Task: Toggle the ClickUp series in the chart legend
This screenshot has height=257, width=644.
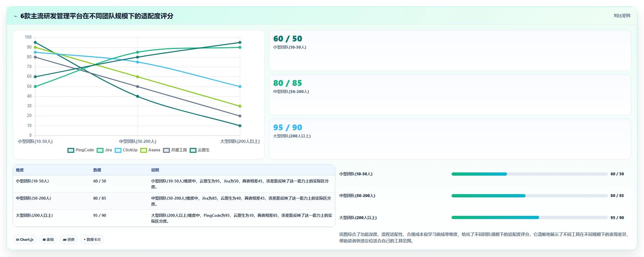Action: [x=126, y=150]
